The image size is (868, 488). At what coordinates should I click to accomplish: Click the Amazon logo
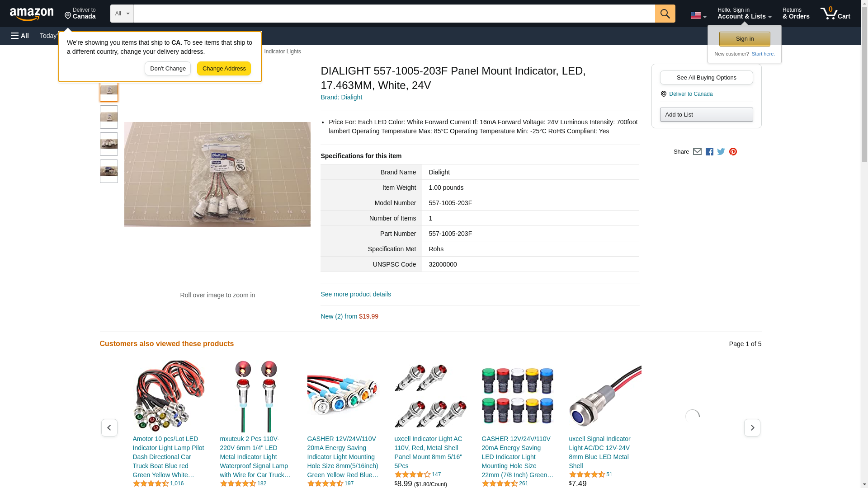click(x=32, y=14)
